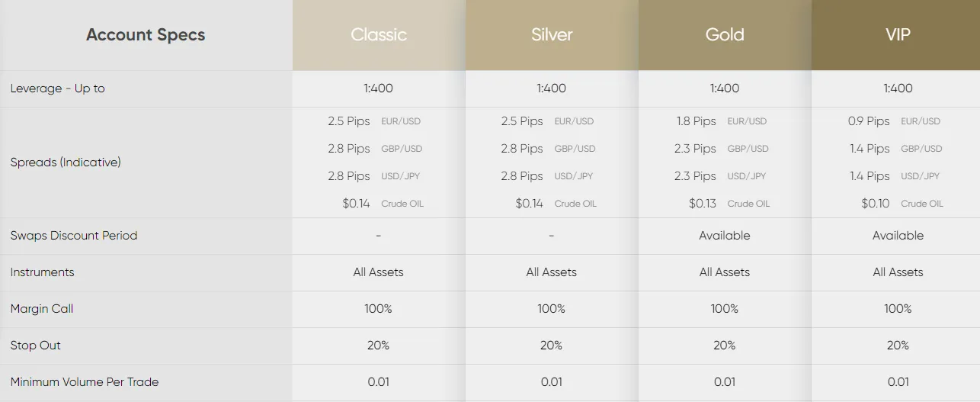Click the Swaps Discount Period row label
The height and width of the screenshot is (402, 980).
point(74,236)
